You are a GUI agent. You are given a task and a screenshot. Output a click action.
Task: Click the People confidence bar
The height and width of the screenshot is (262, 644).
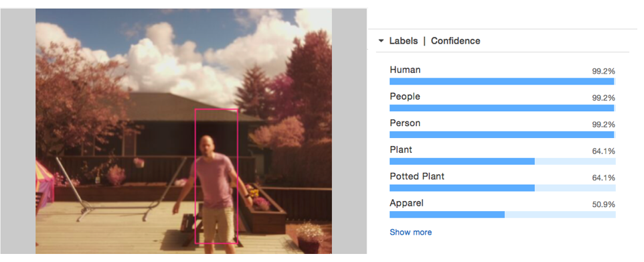(x=502, y=108)
